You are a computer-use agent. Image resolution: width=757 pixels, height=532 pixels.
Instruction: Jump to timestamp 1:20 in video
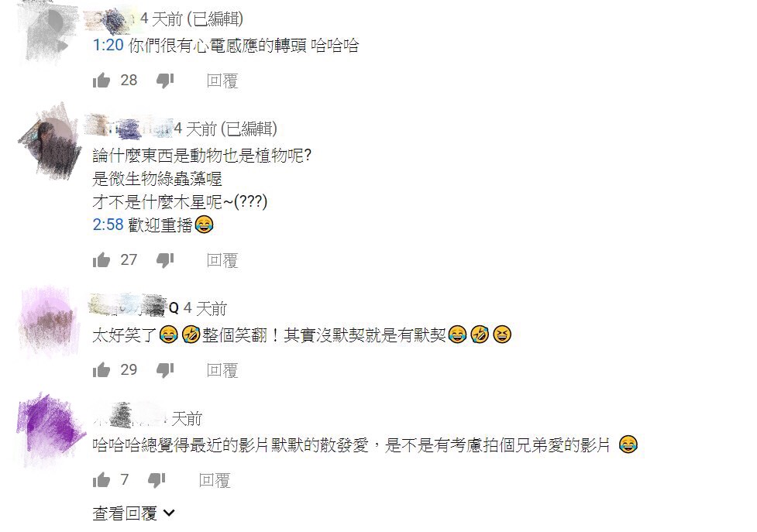(108, 46)
